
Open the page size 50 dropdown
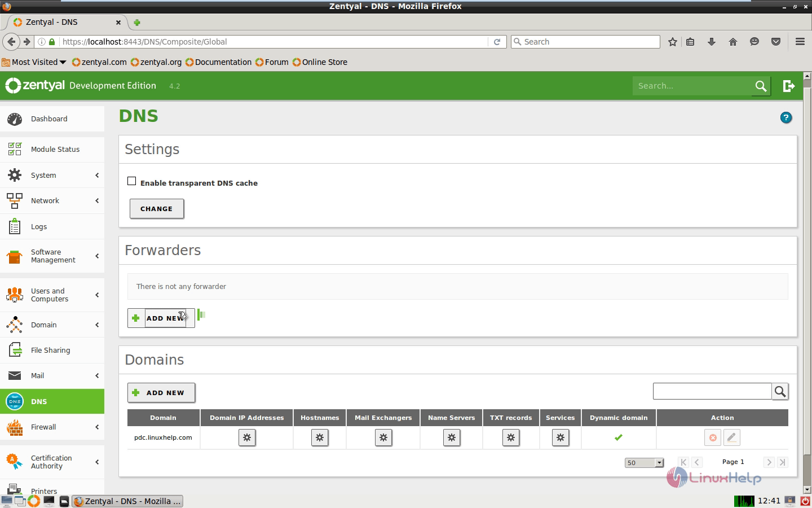point(645,463)
